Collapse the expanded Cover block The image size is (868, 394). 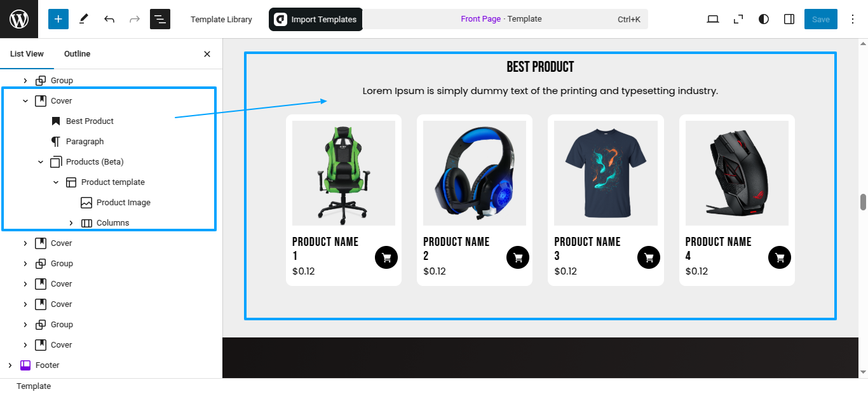point(25,100)
